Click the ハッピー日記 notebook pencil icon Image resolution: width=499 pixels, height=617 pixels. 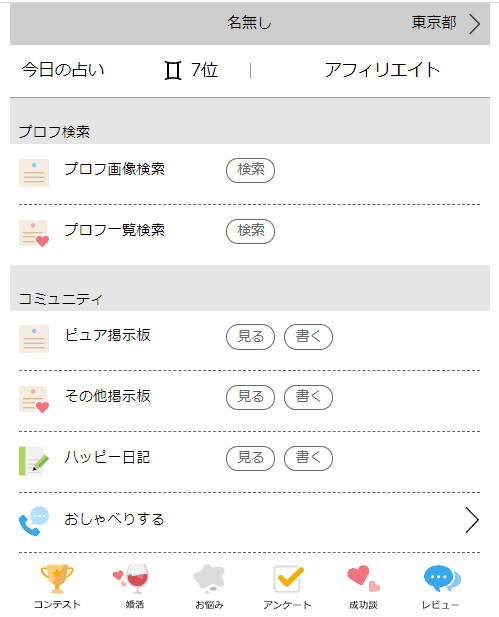(x=34, y=461)
